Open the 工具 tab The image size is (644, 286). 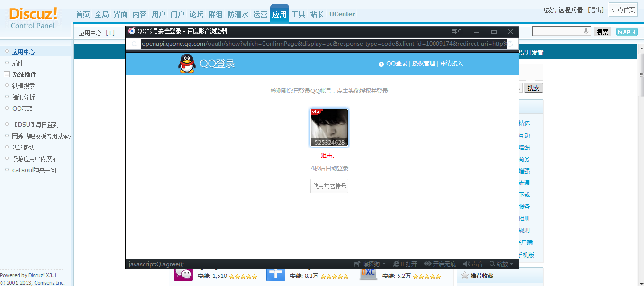click(x=299, y=14)
